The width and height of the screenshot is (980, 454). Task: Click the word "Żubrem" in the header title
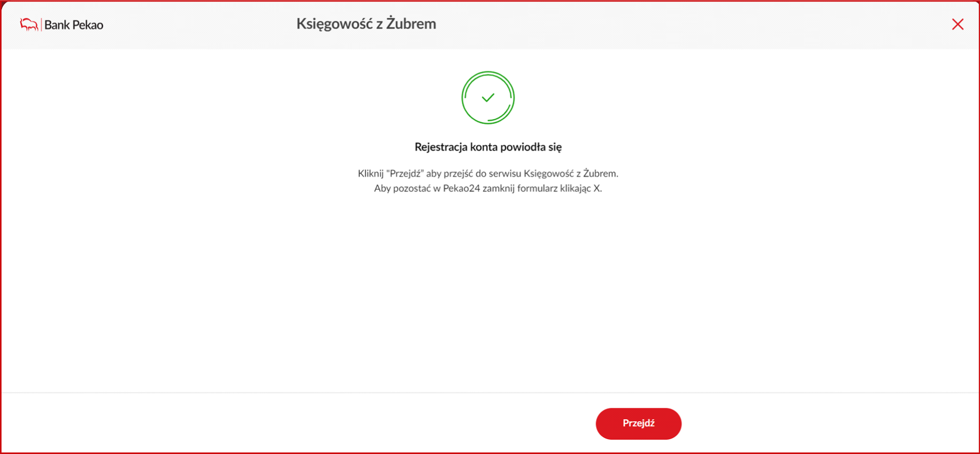coord(411,24)
